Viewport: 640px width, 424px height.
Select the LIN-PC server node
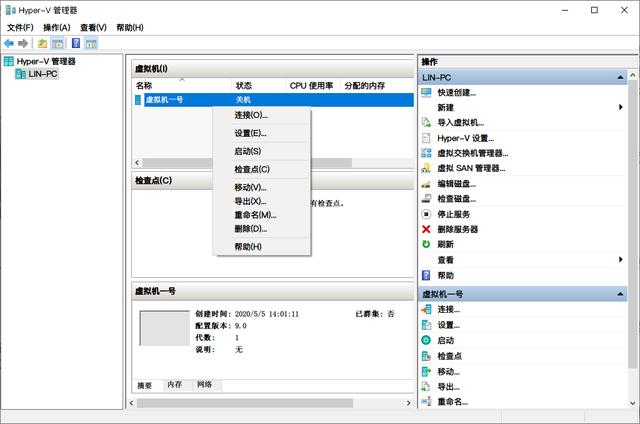pyautogui.click(x=42, y=74)
